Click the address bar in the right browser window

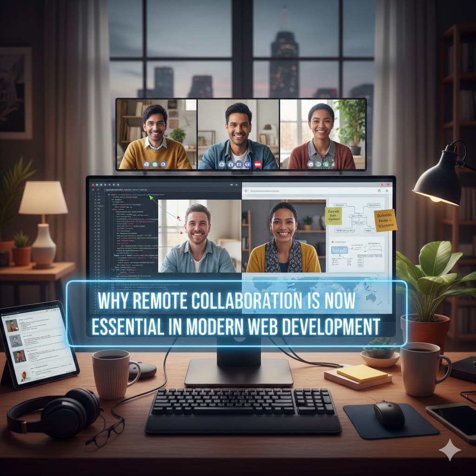(x=307, y=191)
